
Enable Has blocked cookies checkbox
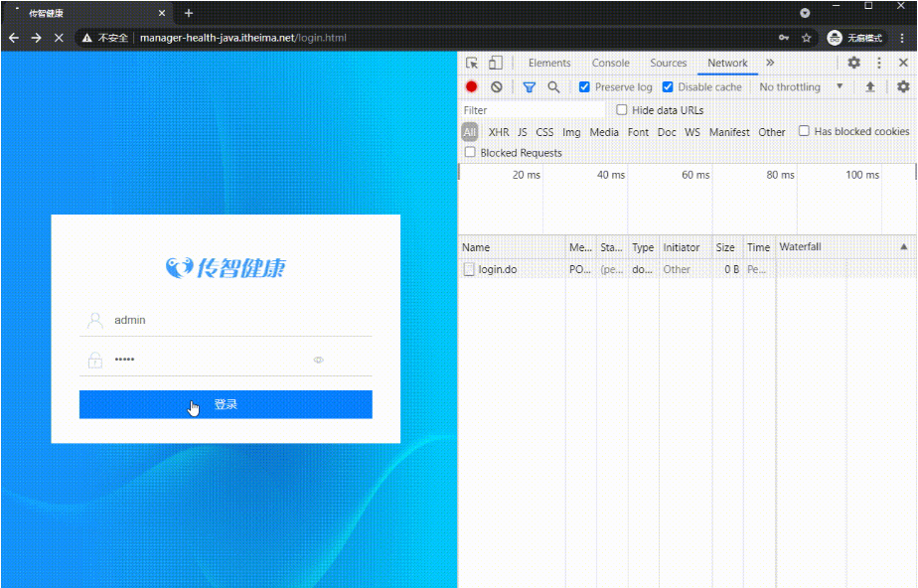click(x=804, y=131)
